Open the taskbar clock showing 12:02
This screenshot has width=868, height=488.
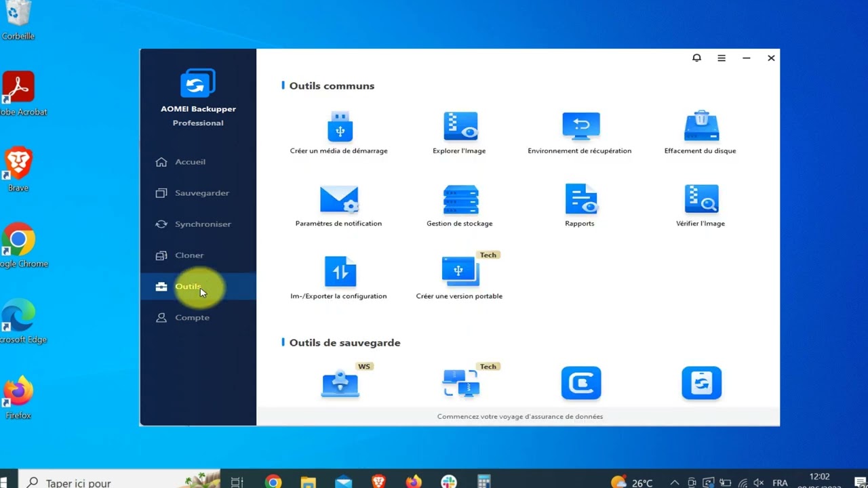(819, 481)
